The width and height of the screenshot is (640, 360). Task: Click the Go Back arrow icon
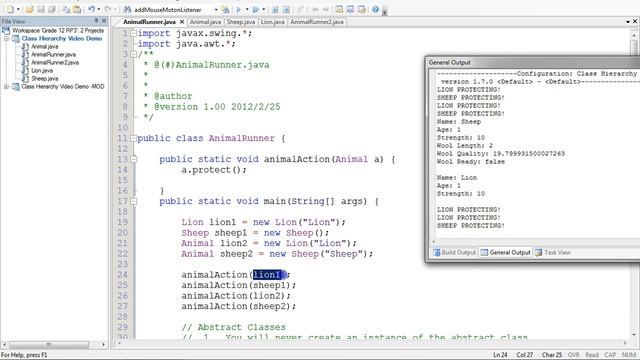pos(315,9)
